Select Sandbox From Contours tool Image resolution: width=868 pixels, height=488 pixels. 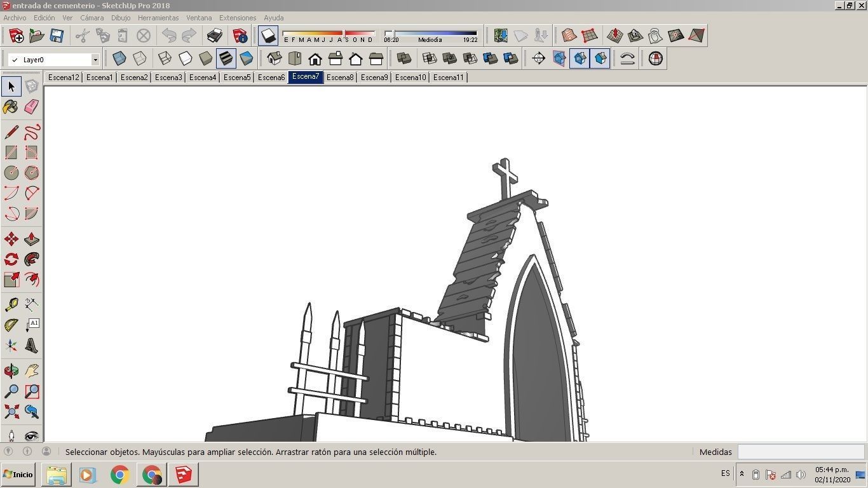point(569,36)
